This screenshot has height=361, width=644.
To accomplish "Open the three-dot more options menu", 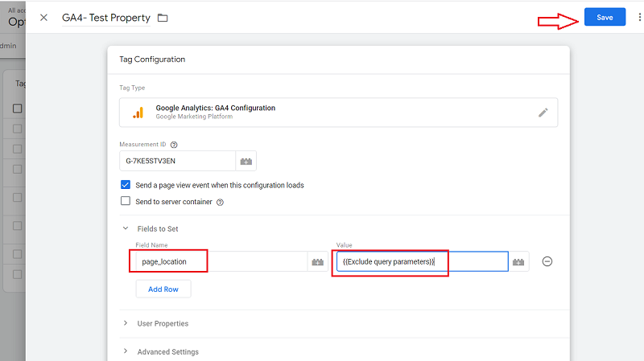I will (639, 17).
